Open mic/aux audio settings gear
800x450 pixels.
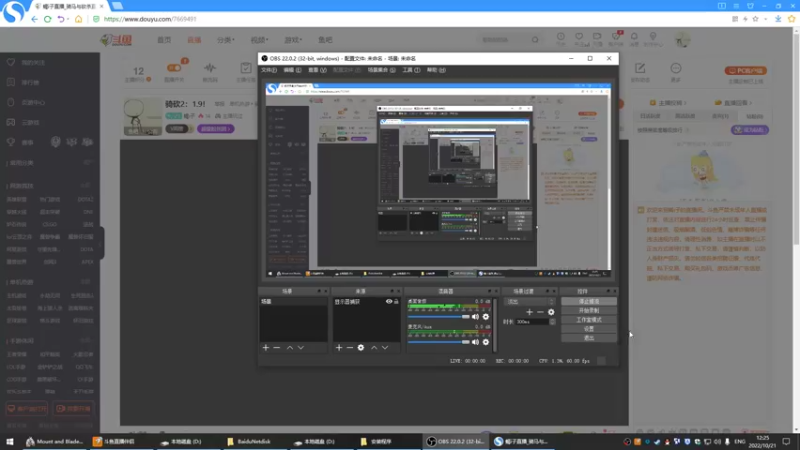point(486,342)
